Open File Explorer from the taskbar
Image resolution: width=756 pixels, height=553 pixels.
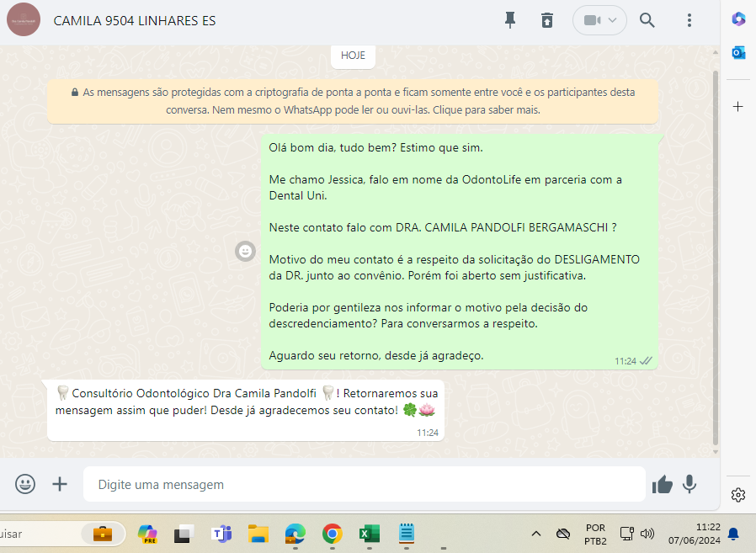coord(258,534)
